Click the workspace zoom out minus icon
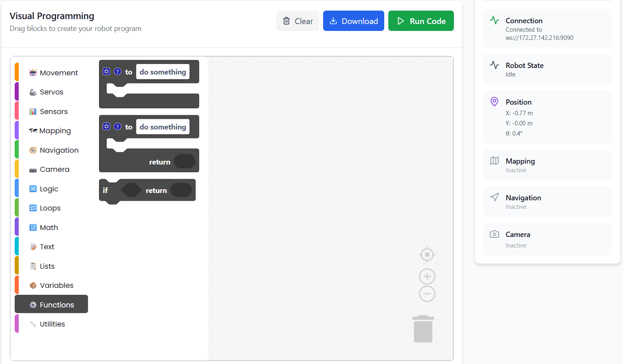 tap(427, 294)
